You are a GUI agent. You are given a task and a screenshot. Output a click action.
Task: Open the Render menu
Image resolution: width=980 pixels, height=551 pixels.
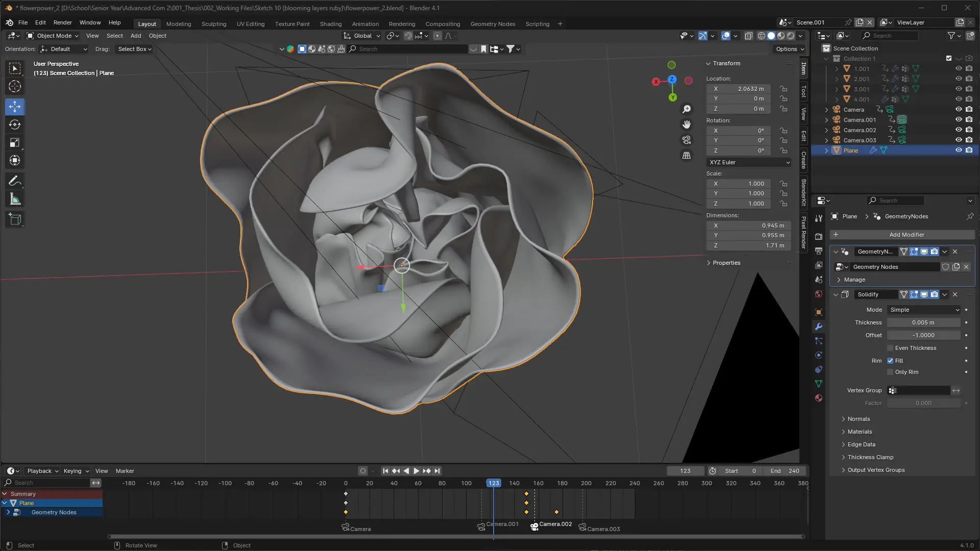(x=62, y=22)
